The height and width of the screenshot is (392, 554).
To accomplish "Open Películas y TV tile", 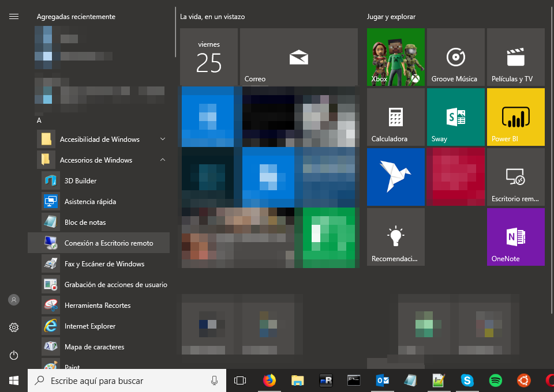I will coord(516,57).
